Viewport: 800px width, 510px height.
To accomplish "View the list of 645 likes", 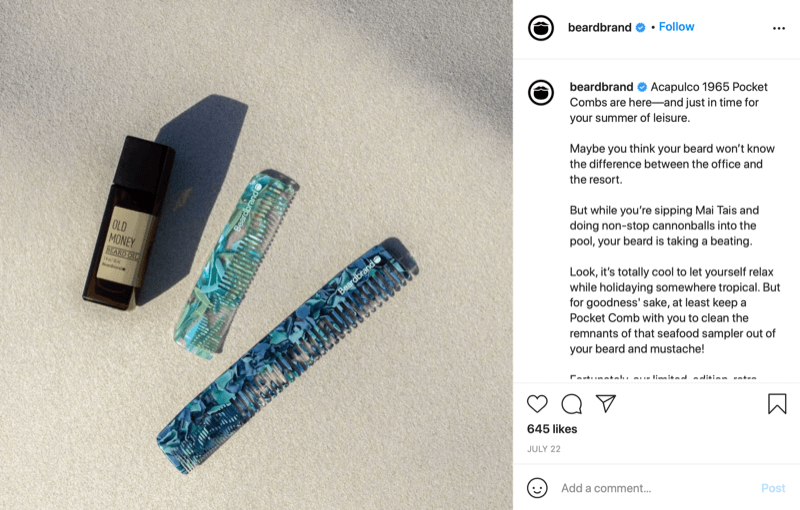I will 552,429.
